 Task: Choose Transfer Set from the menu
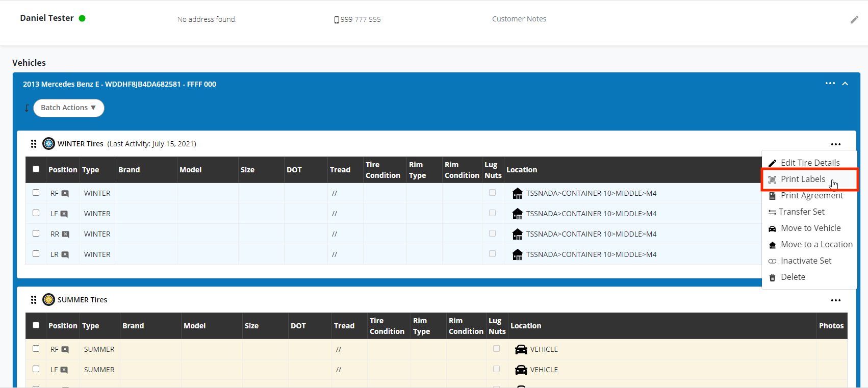click(x=809, y=212)
